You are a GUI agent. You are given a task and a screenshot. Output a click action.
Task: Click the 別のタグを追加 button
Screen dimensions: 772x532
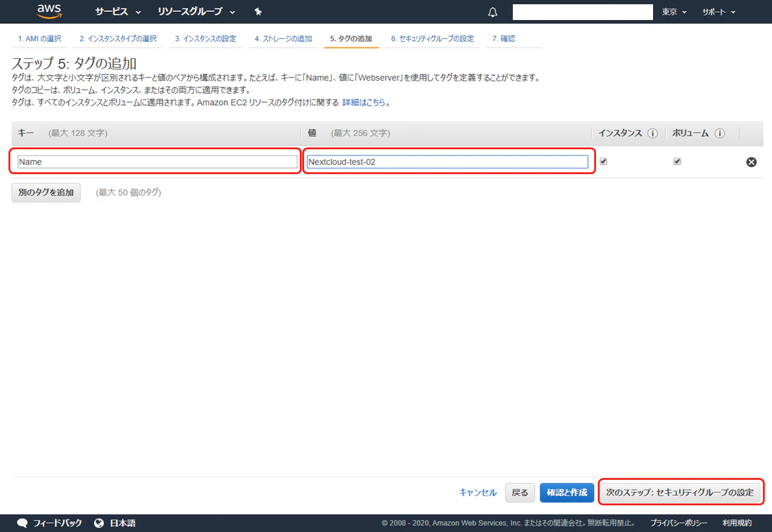(x=46, y=192)
